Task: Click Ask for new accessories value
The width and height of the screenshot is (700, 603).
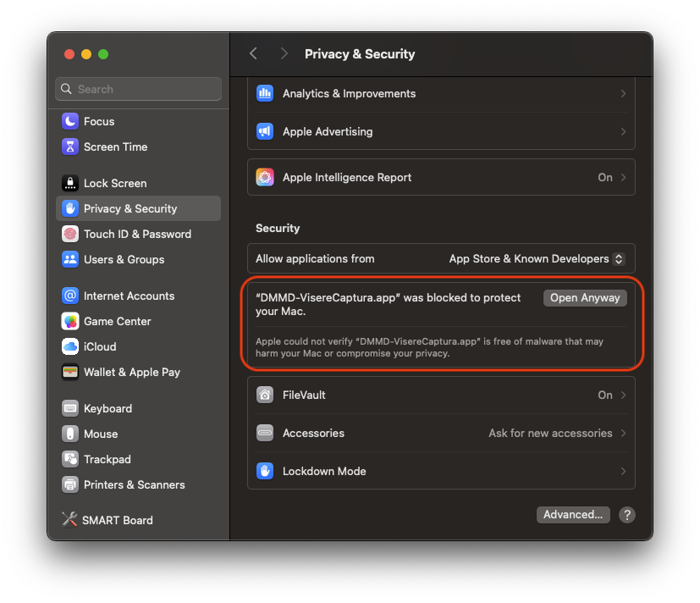Action: coord(550,433)
